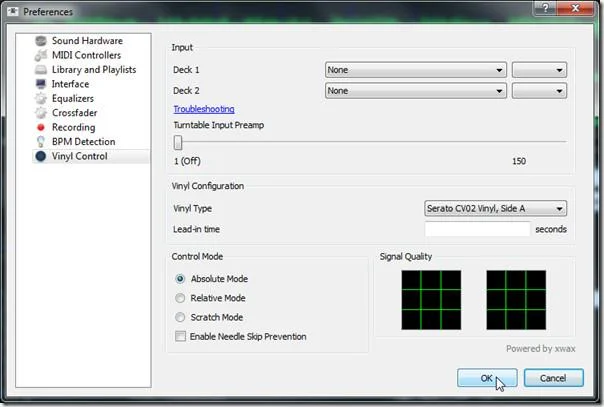Click the Turntable Input Preamp slider handle
This screenshot has width=604, height=407.
[178, 142]
